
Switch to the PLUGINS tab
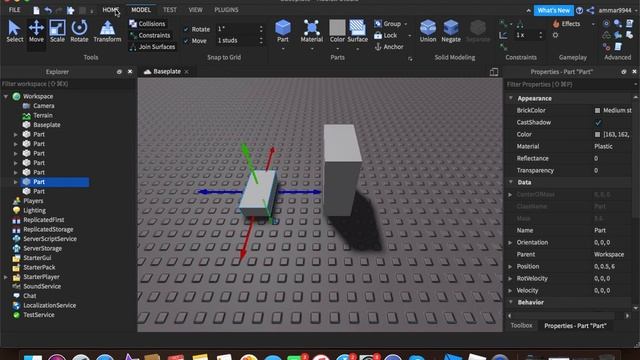(x=226, y=10)
